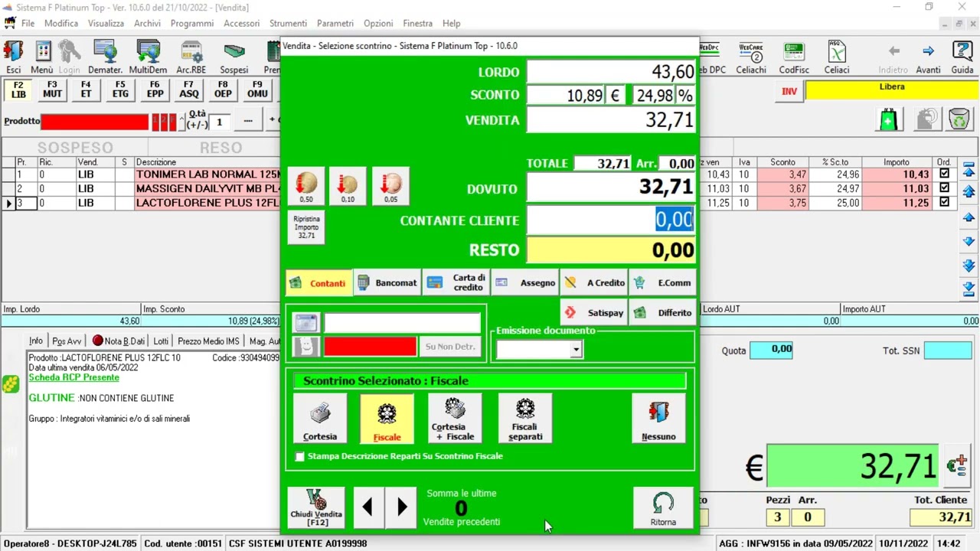980x551 pixels.
Task: Click Chiudi Vendita F12 button
Action: click(x=316, y=507)
